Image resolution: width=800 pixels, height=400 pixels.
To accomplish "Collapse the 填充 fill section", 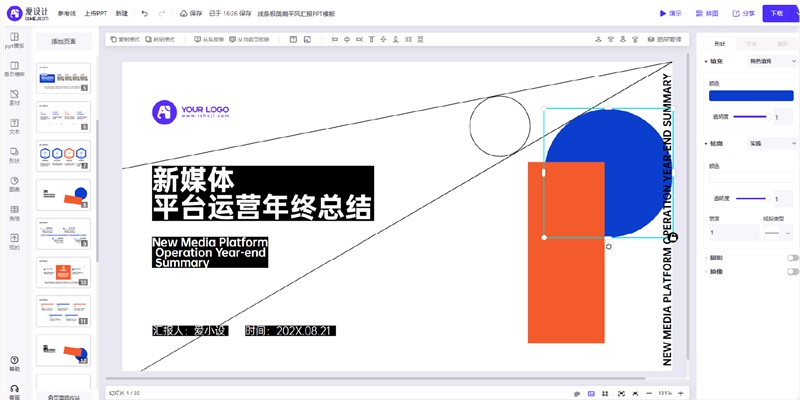I will pyautogui.click(x=707, y=61).
